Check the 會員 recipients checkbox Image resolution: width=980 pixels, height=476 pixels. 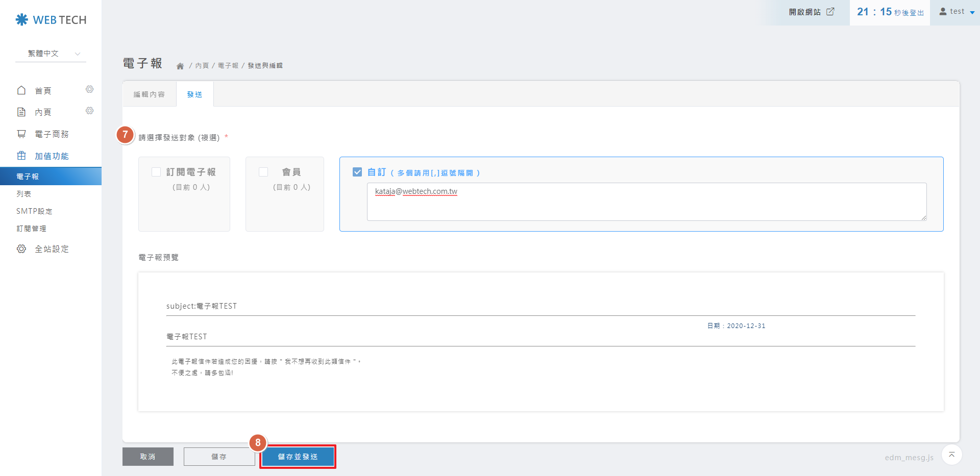click(x=263, y=172)
